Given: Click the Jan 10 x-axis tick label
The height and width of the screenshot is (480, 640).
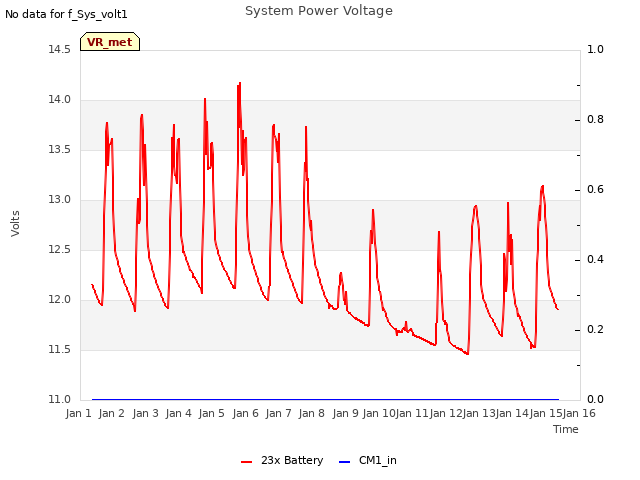Looking at the screenshot, I should tap(379, 413).
